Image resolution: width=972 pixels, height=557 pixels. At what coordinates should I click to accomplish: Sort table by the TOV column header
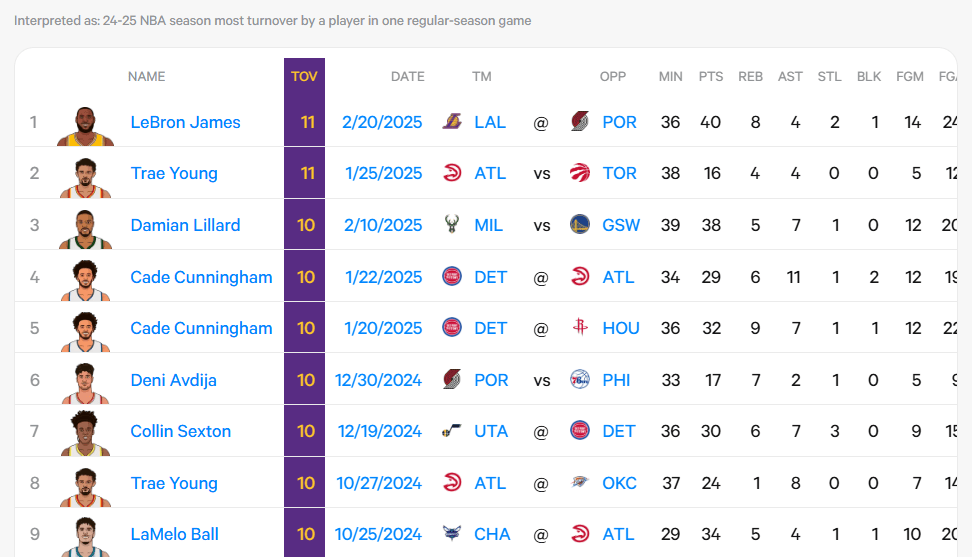click(x=304, y=76)
